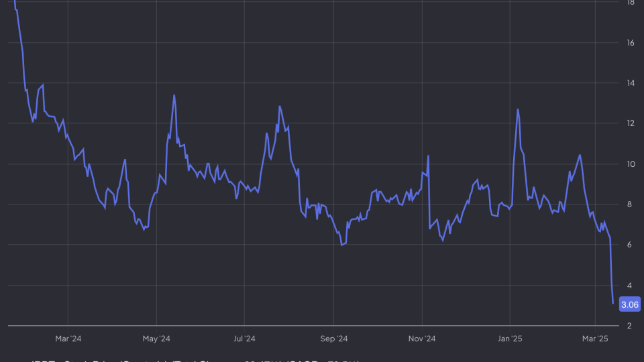Click the 10 value on the price axis
This screenshot has width=644, height=362.
(x=631, y=164)
